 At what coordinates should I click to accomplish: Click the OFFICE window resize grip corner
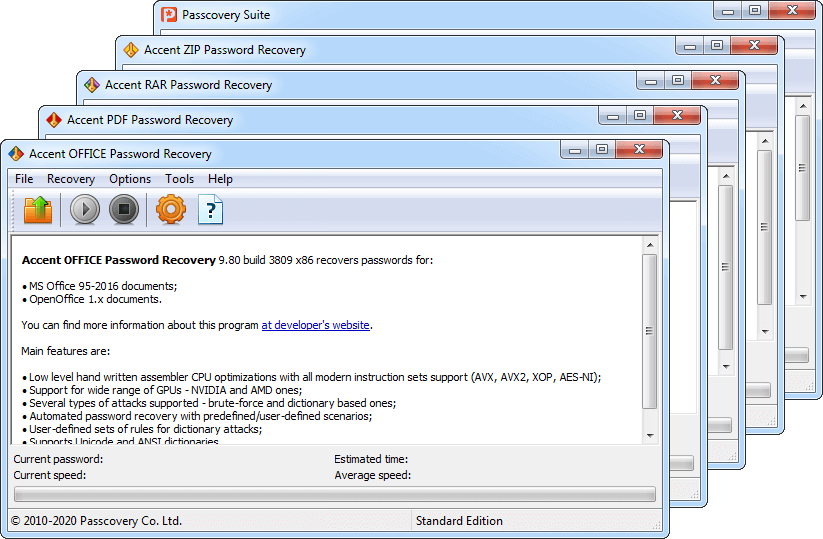click(657, 525)
